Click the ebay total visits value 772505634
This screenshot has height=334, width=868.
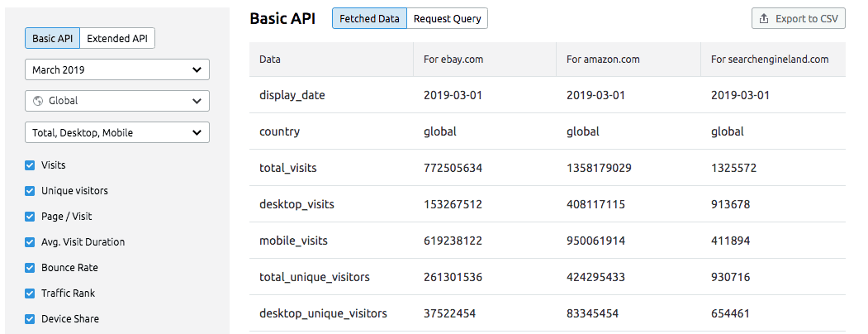453,168
